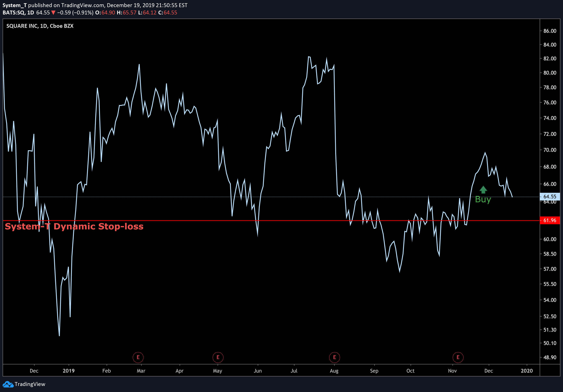Viewport: 563px width, 392px height.
Task: Click the 2020 time axis label
Action: click(x=527, y=371)
